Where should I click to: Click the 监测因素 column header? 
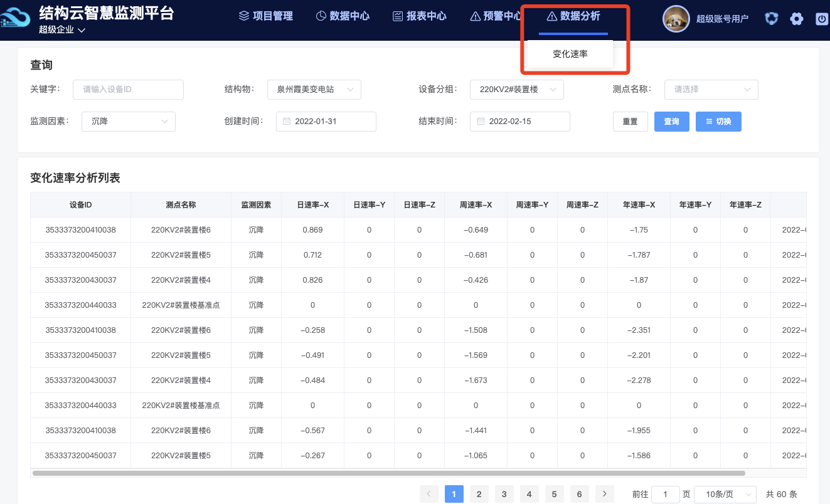pos(256,205)
